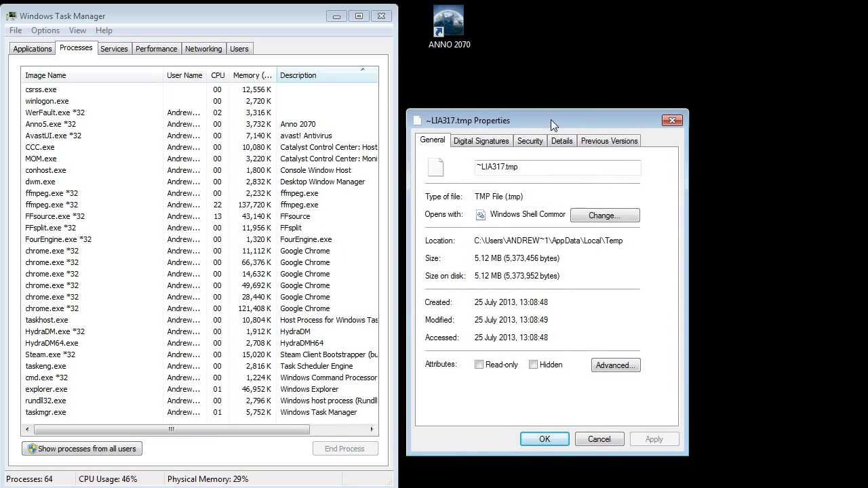Select the FFsplit.exe *32 process
The image size is (868, 488).
tap(199, 228)
